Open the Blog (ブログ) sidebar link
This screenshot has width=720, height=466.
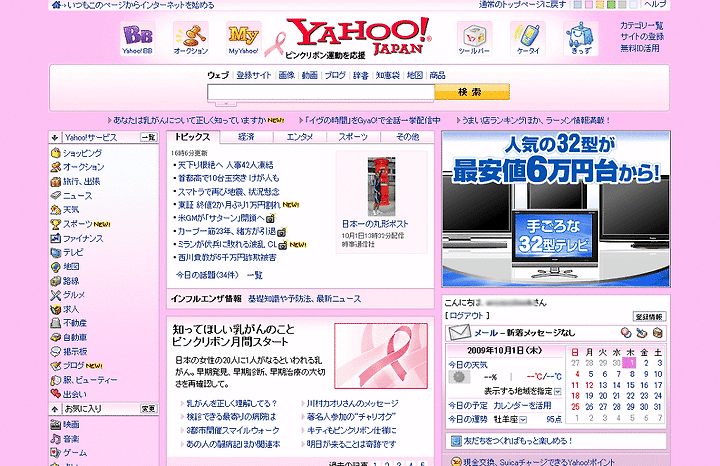(x=73, y=366)
